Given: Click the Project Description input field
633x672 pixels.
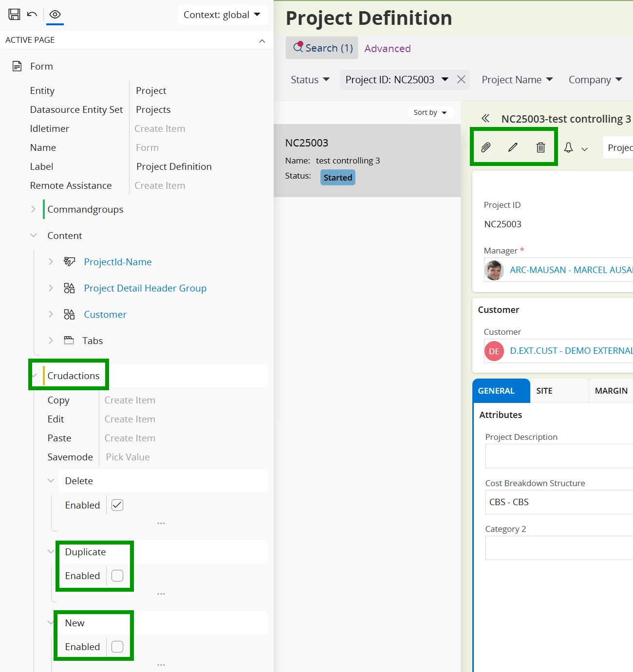Looking at the screenshot, I should click(559, 456).
